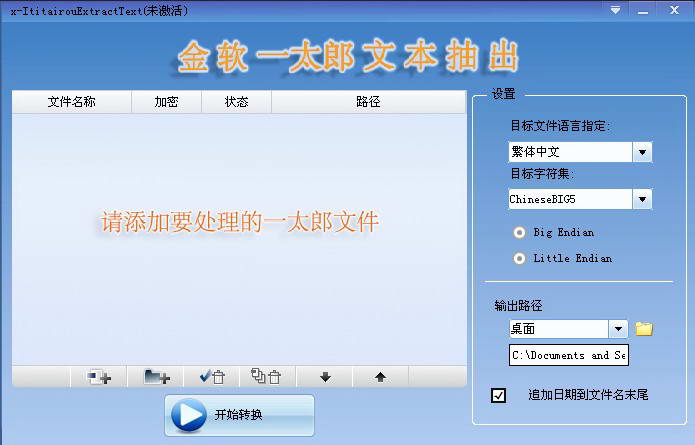Delete checked items with the checkmark-trash icon

click(212, 377)
